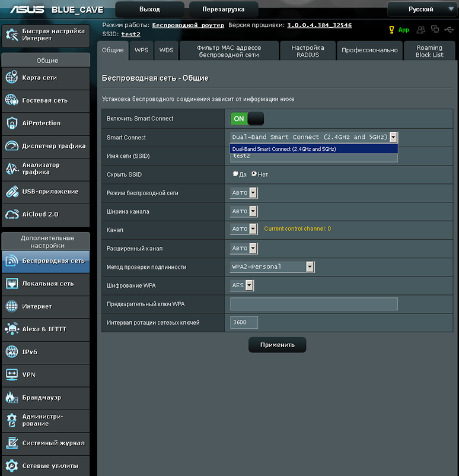Click the USB application icon
Viewport: 459px width, 476px height.
12,192
